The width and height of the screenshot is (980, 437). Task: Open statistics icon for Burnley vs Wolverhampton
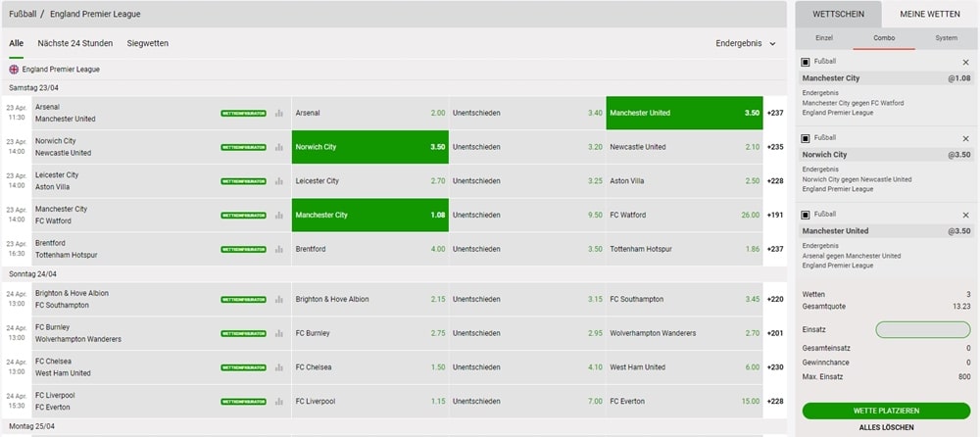(x=278, y=334)
